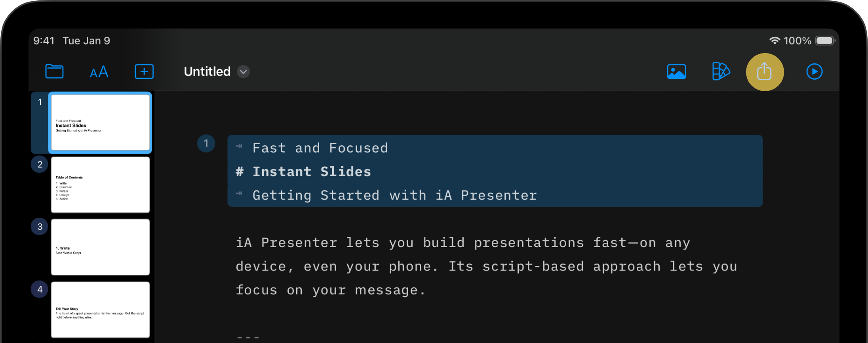The height and width of the screenshot is (343, 868).
Task: Open the file browser folder icon
Action: pos(54,71)
